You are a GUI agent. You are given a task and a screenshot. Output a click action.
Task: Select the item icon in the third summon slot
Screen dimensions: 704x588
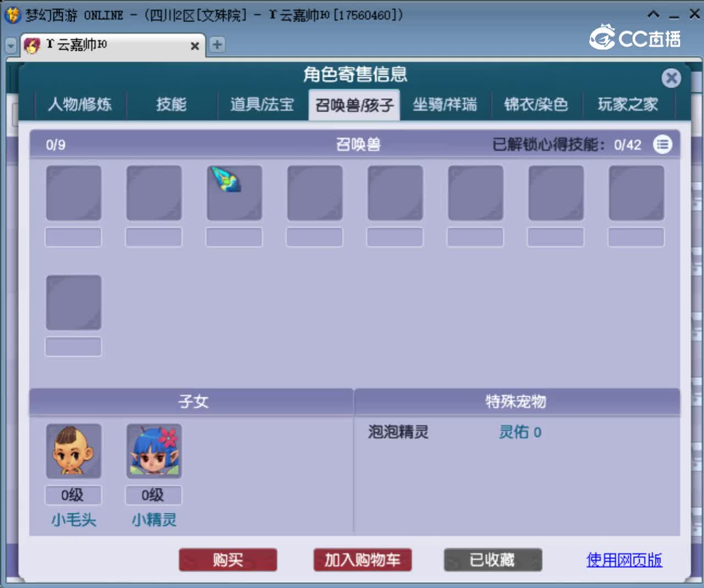tap(234, 193)
